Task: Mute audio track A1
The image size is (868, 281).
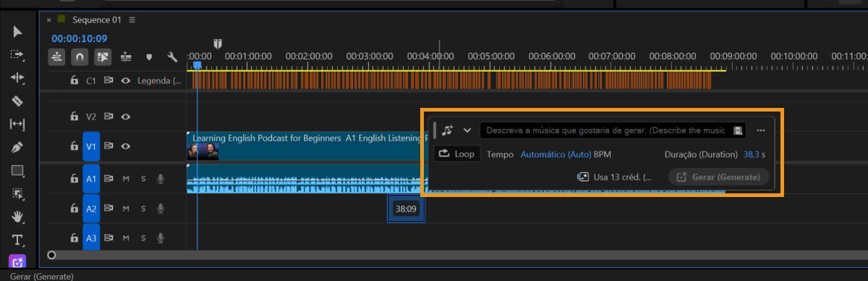Action: pos(126,178)
